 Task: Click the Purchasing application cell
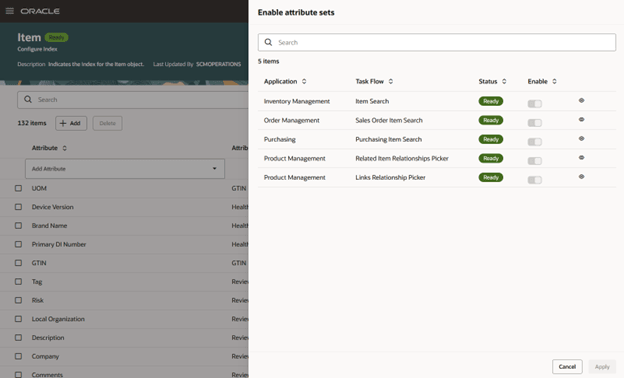[279, 139]
